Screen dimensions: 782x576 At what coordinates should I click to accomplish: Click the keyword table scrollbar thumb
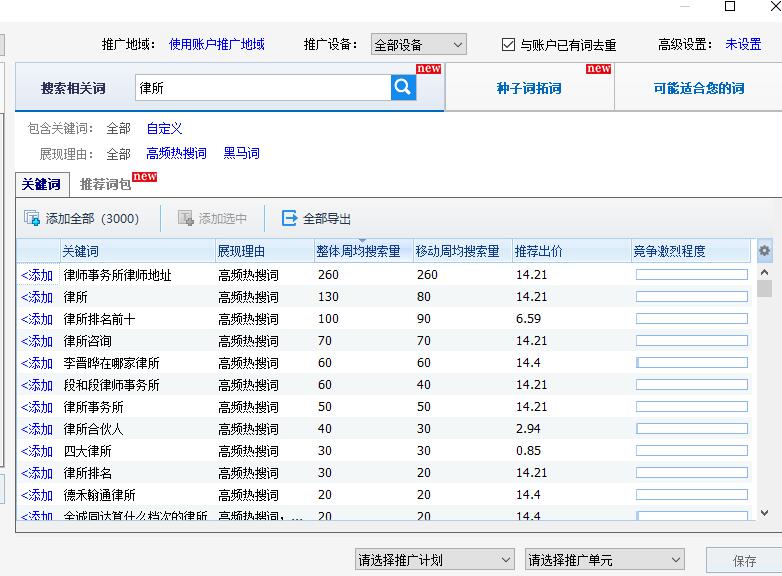pos(764,289)
